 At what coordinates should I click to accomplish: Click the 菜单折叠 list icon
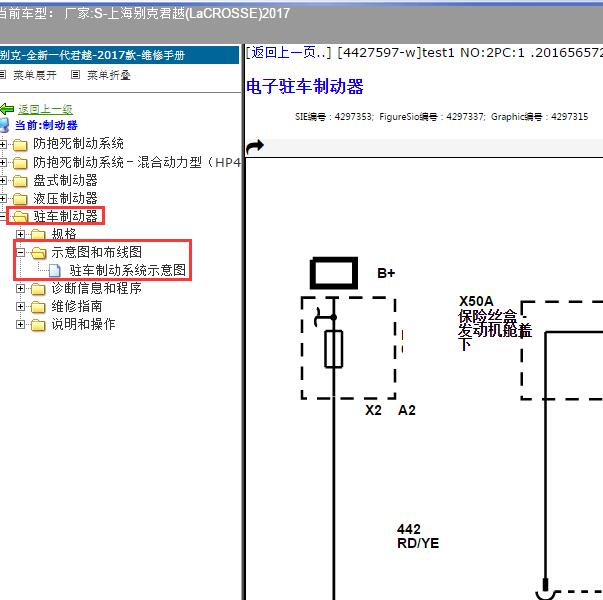75,75
